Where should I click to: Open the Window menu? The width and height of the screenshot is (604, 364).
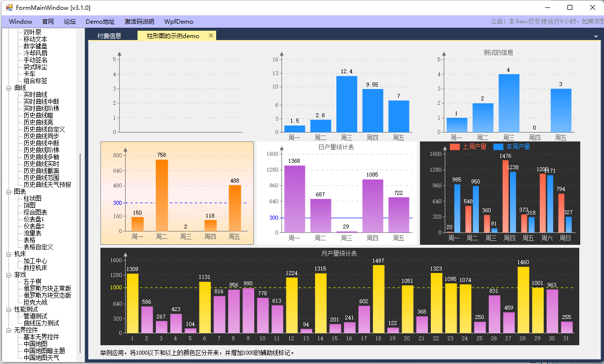coord(20,22)
